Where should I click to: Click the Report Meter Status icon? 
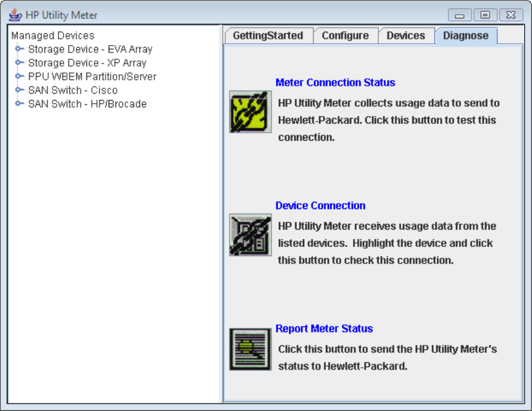(x=251, y=349)
